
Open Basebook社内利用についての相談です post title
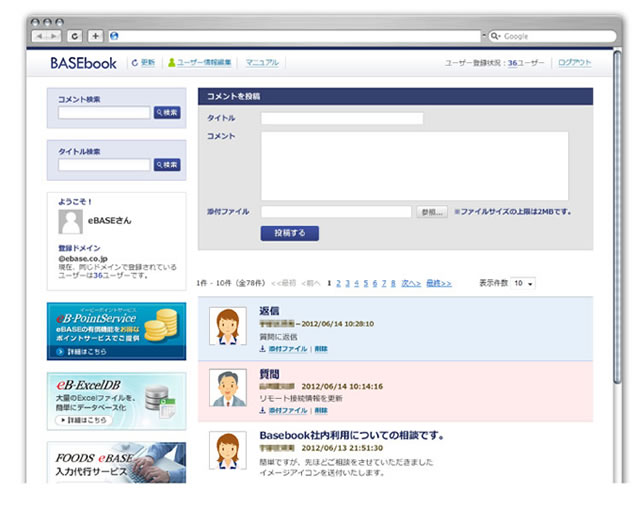pos(352,435)
